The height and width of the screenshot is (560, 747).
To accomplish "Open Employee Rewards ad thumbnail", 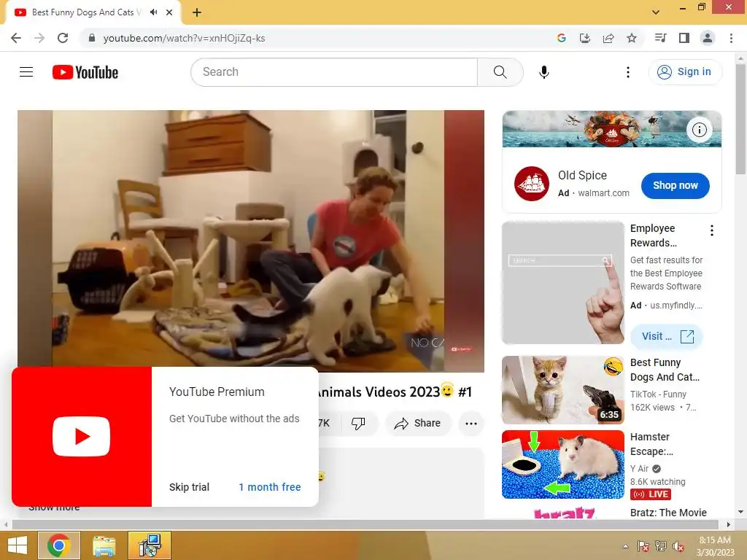I will [562, 283].
